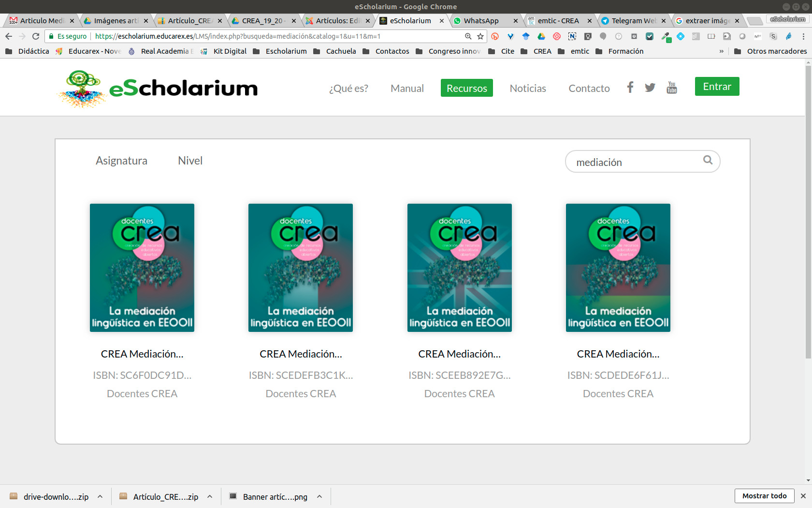Open the drive-downlo....zip download
This screenshot has width=812, height=508.
coord(49,496)
